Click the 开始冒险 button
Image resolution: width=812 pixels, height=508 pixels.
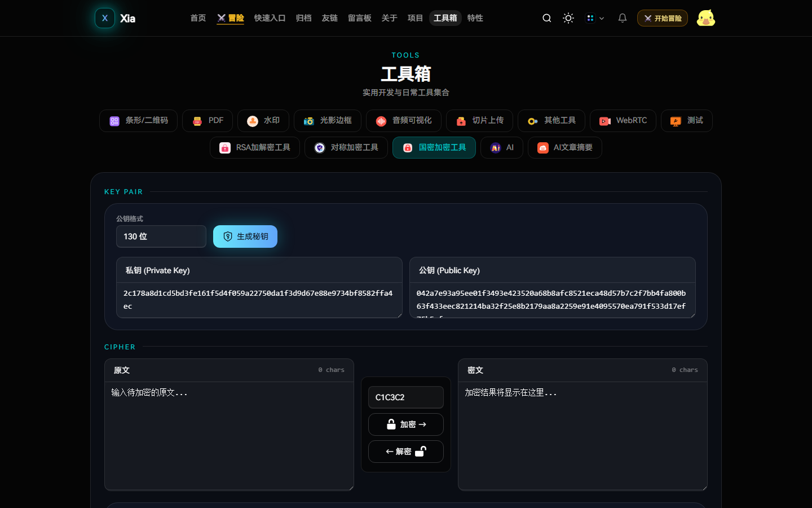663,18
